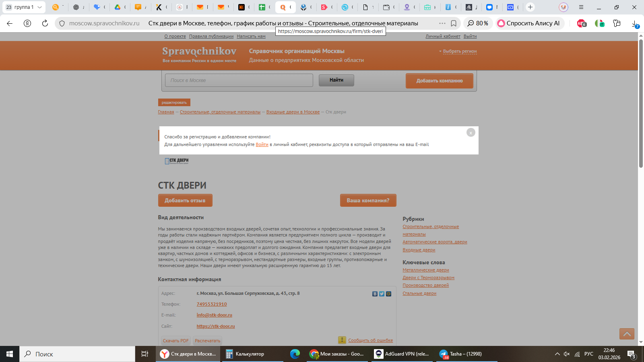Open the О проекте link
This screenshot has width=644, height=362.
(x=175, y=36)
